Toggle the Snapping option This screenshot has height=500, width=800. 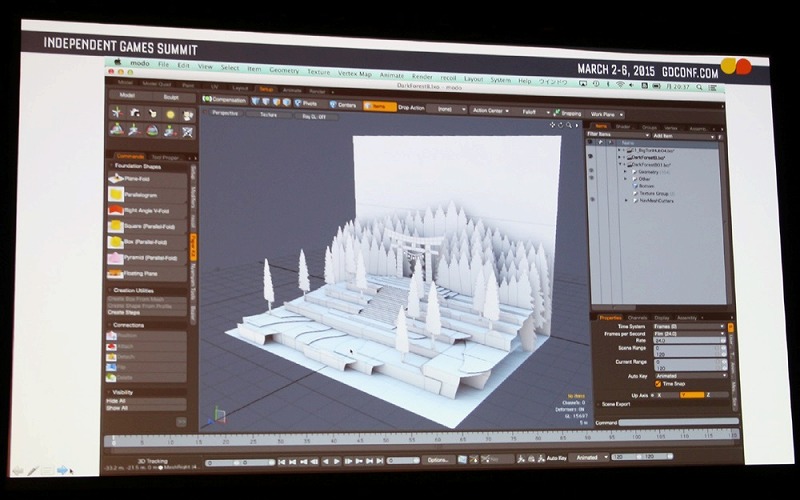[x=568, y=113]
